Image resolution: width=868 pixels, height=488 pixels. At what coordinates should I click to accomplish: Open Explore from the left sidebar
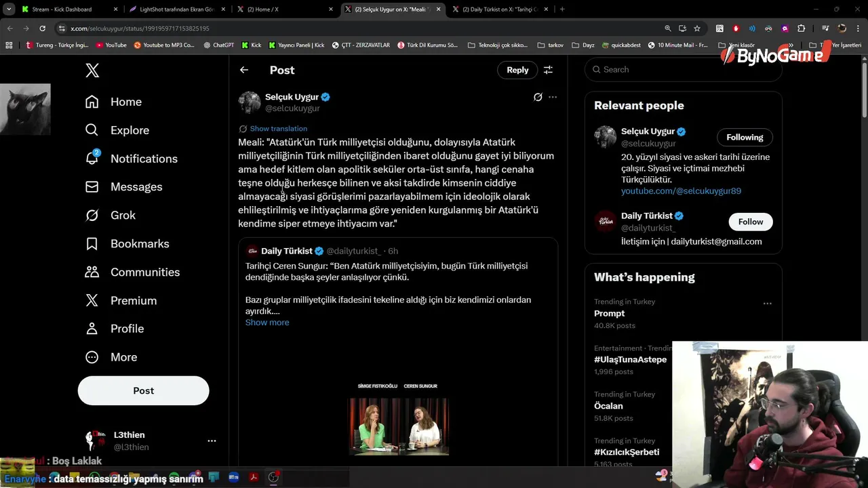coord(117,130)
